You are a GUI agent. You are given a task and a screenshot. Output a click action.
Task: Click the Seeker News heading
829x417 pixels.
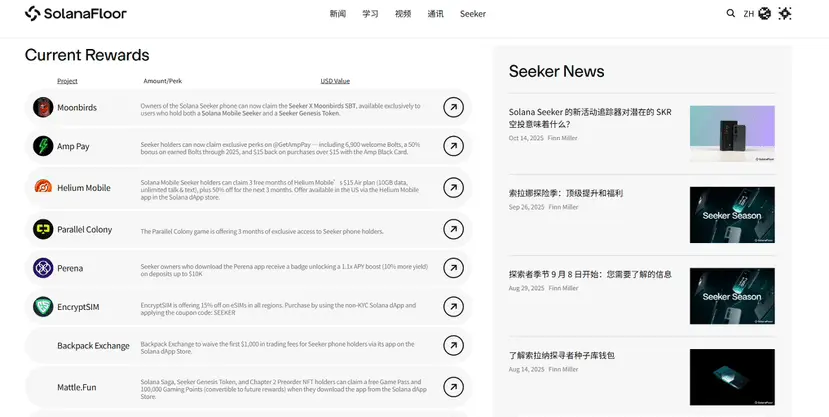click(x=557, y=71)
